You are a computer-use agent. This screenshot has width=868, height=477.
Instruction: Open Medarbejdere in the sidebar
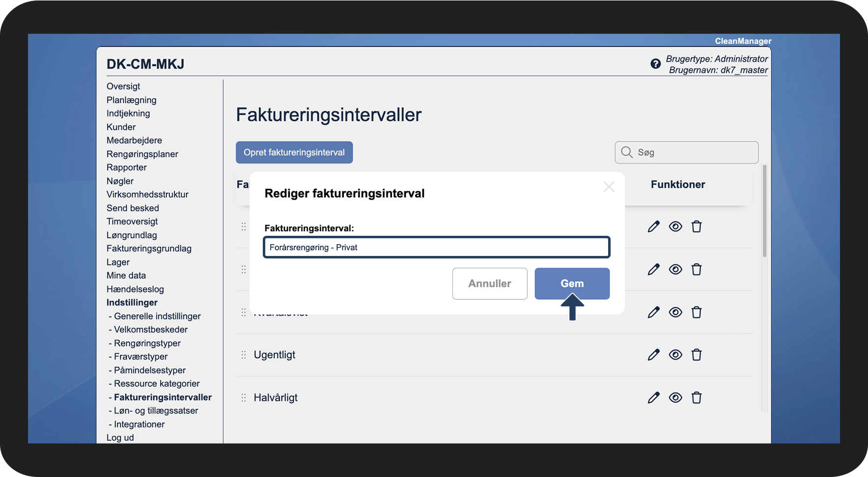[134, 140]
